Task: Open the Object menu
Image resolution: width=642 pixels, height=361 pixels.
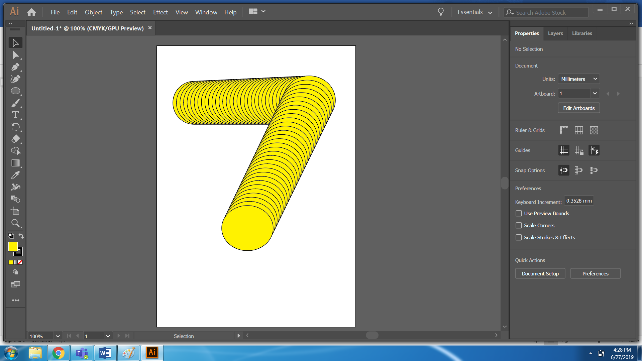Action: [x=93, y=12]
